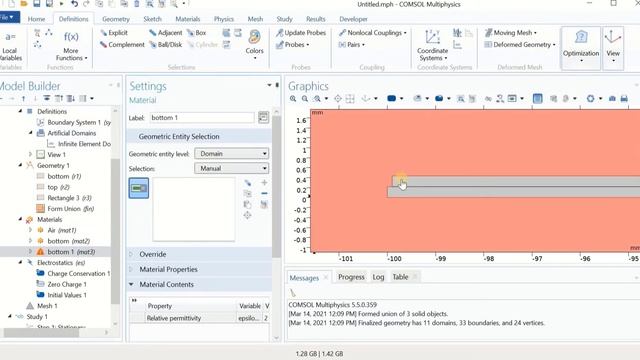Image resolution: width=640 pixels, height=360 pixels.
Task: Expand the Override section
Action: [131, 254]
